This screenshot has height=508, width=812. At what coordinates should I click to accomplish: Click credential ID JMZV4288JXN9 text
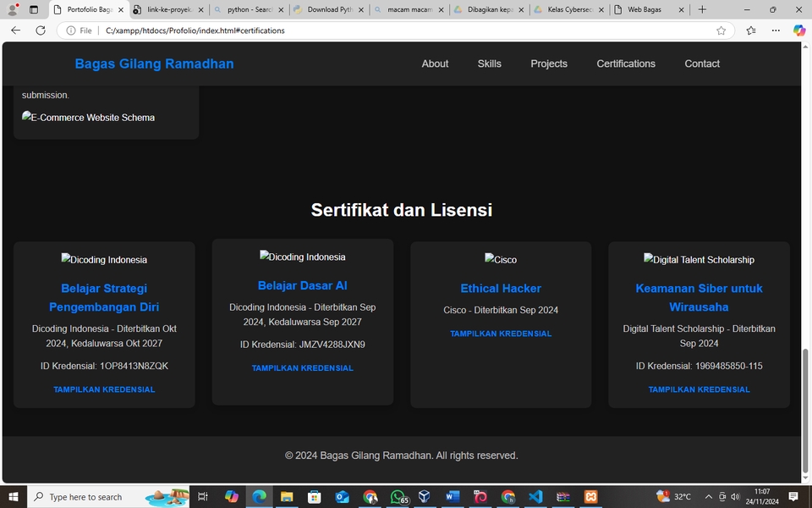coord(303,345)
